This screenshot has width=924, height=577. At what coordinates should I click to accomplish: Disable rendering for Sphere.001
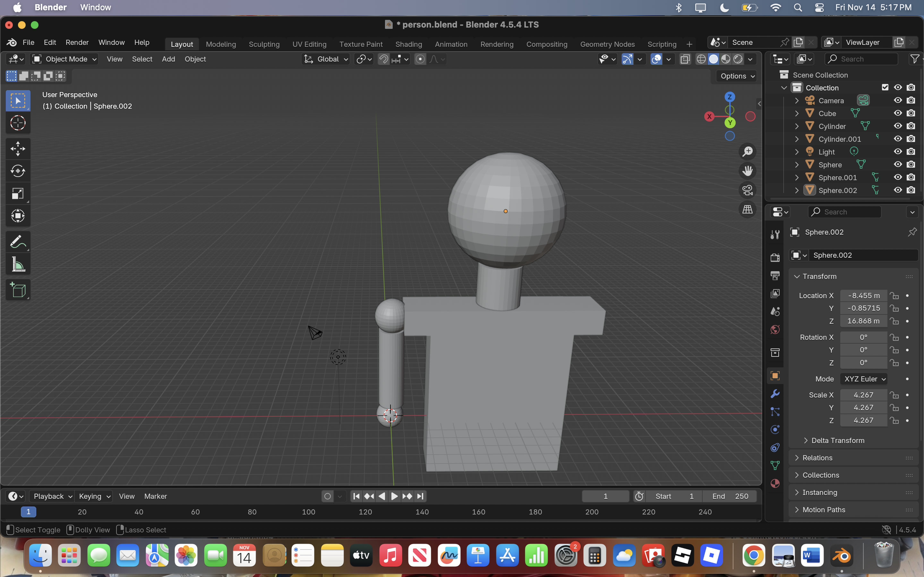(x=911, y=178)
